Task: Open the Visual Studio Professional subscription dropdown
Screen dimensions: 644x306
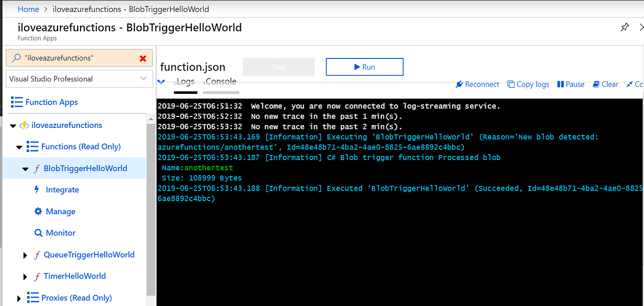Action: [x=79, y=79]
